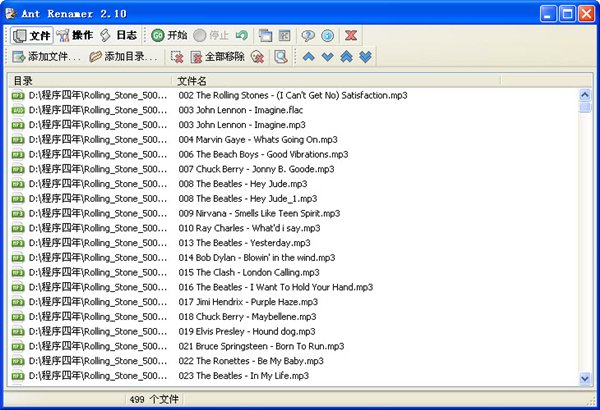Image resolution: width=600 pixels, height=410 pixels.
Task: Click MP3 icon of the Yesterday.mp3 row
Action: coord(18,243)
